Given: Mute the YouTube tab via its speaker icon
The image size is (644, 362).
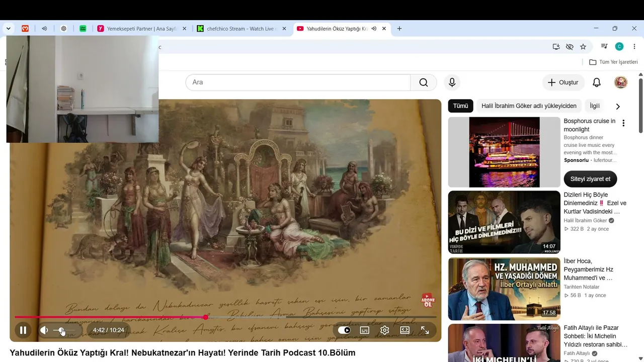Looking at the screenshot, I should click(374, 29).
